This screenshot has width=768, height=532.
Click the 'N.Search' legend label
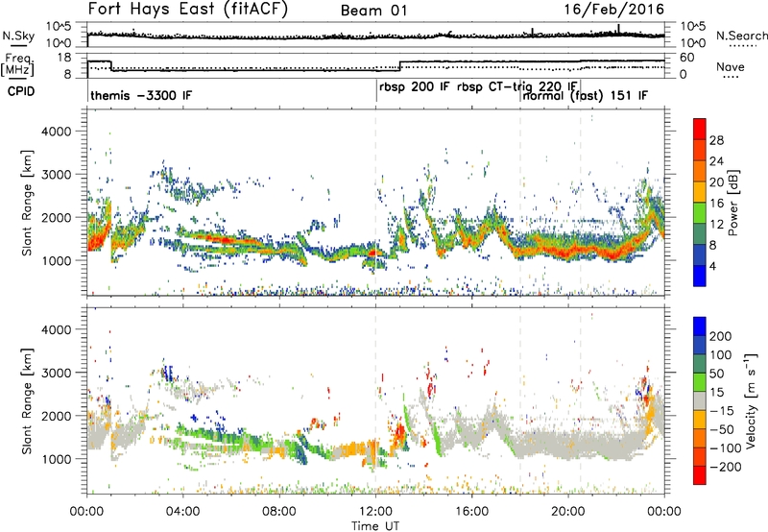click(x=741, y=36)
